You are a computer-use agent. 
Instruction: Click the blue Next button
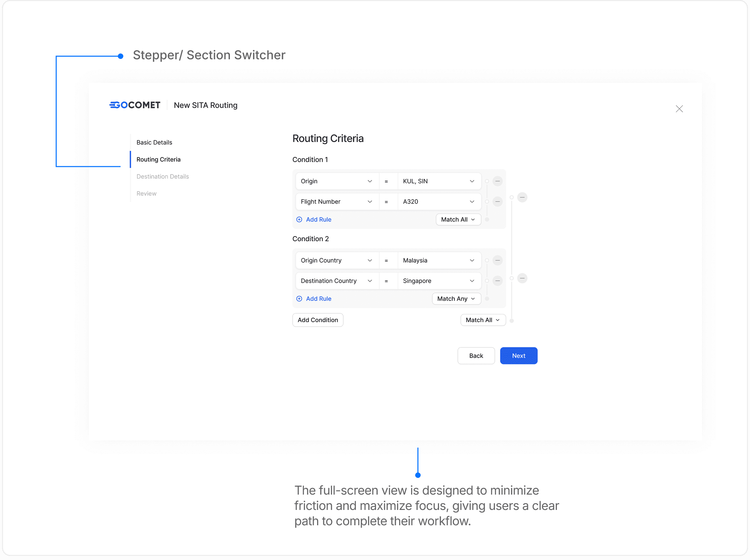(x=518, y=356)
